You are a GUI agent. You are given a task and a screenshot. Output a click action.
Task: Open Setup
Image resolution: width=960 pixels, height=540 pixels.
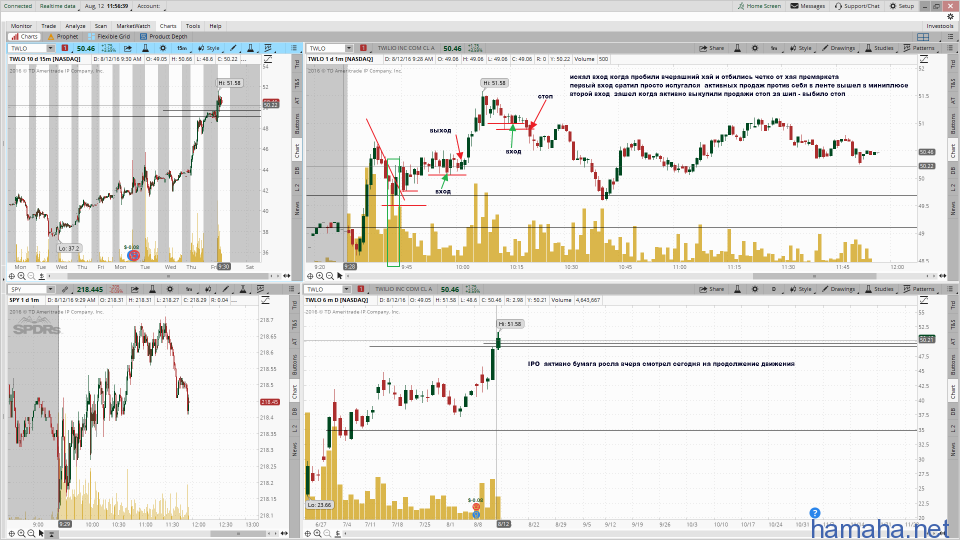coord(902,6)
